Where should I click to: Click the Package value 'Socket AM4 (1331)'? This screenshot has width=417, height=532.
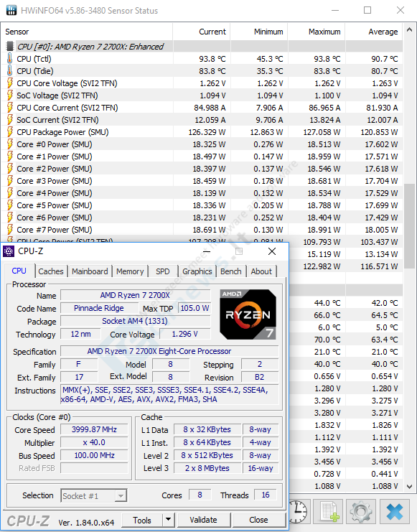[136, 321]
